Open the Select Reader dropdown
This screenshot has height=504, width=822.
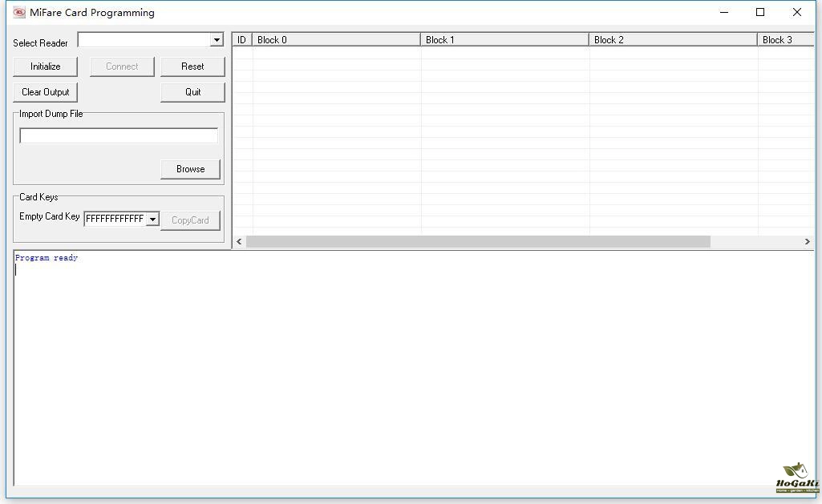[x=217, y=40]
